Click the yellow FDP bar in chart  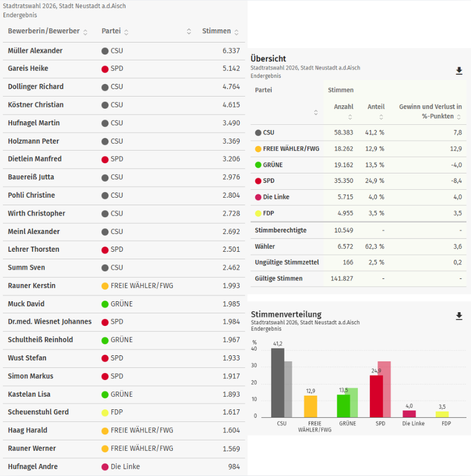tap(442, 414)
